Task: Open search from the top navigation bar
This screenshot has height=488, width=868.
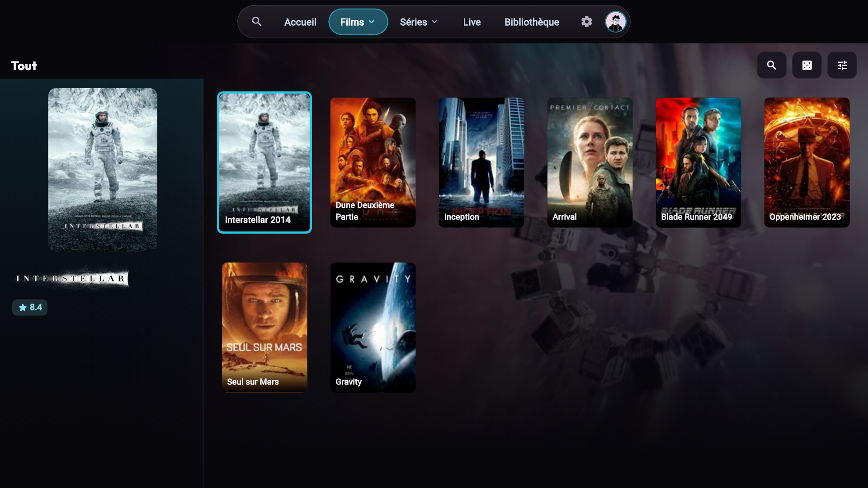Action: pyautogui.click(x=256, y=22)
